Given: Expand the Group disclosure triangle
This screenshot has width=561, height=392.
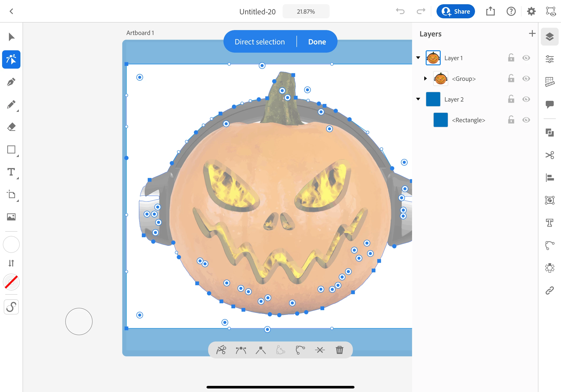Looking at the screenshot, I should coord(425,79).
